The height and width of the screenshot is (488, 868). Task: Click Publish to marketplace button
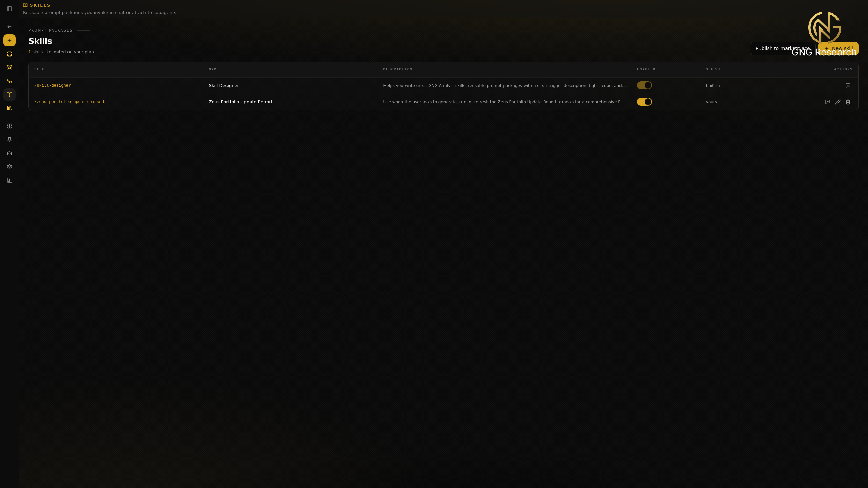[x=783, y=48]
